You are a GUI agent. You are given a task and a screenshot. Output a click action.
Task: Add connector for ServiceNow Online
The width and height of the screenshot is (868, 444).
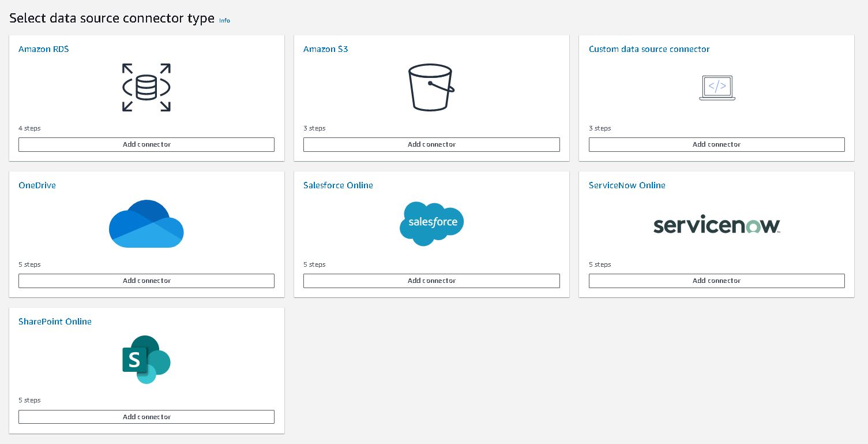point(717,281)
